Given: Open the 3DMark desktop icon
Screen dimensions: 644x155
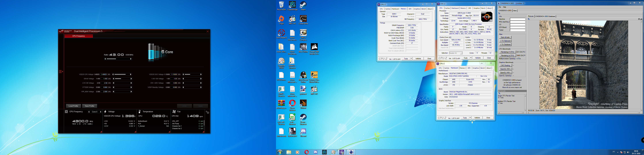Looking at the screenshot, I should coord(303,104).
